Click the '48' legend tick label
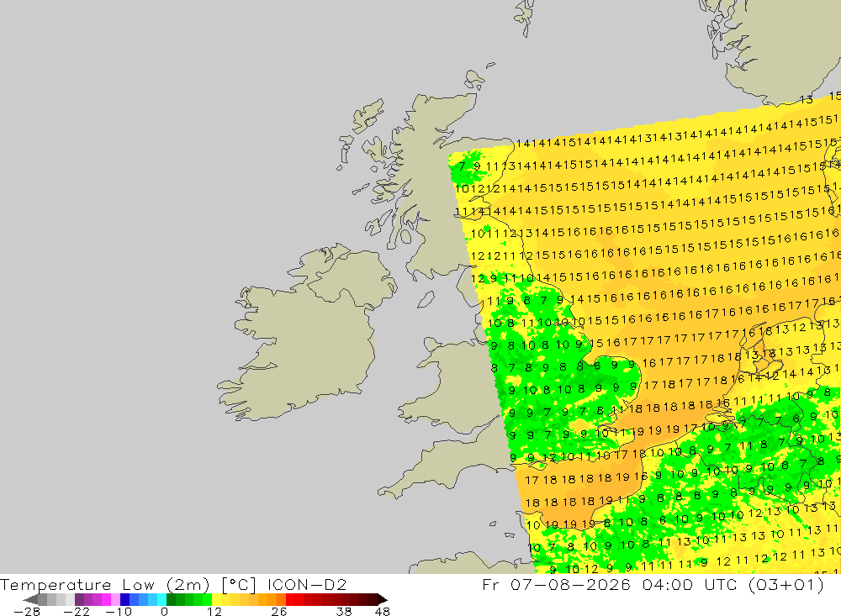 383,612
